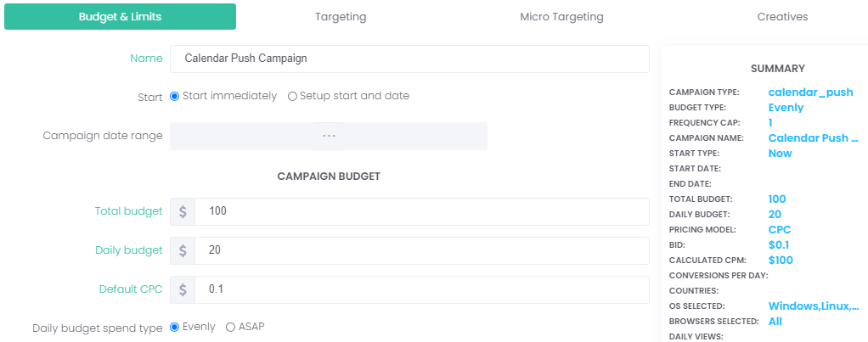Click the calendar_push value in Summary
The height and width of the screenshot is (342, 868).
pos(810,93)
